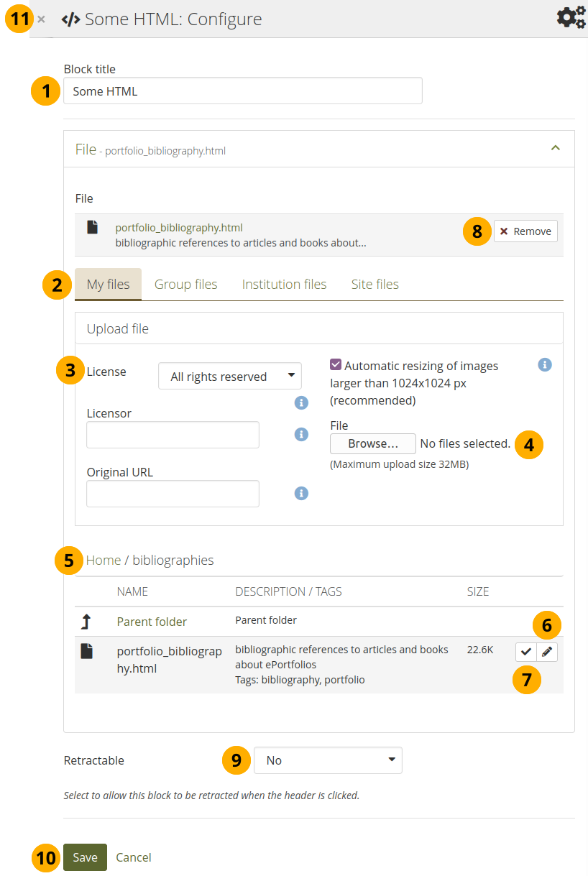This screenshot has height=876, width=588.
Task: Remove the selected portfolio_bibliography.html file
Action: 525,231
